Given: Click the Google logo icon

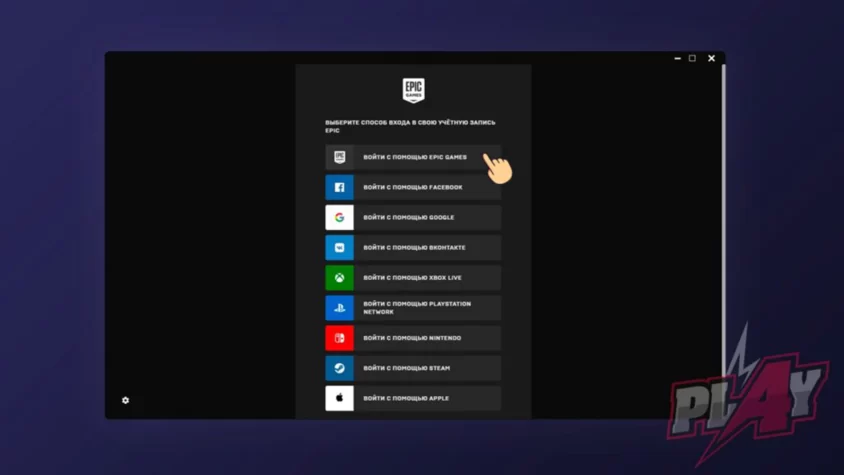Looking at the screenshot, I should coord(339,218).
